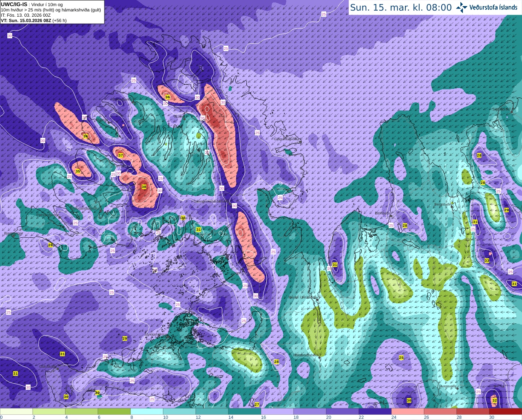Screen dimensions: 522x420
Task: Click the yellow 27 peak gust marker
Action: (257, 405)
